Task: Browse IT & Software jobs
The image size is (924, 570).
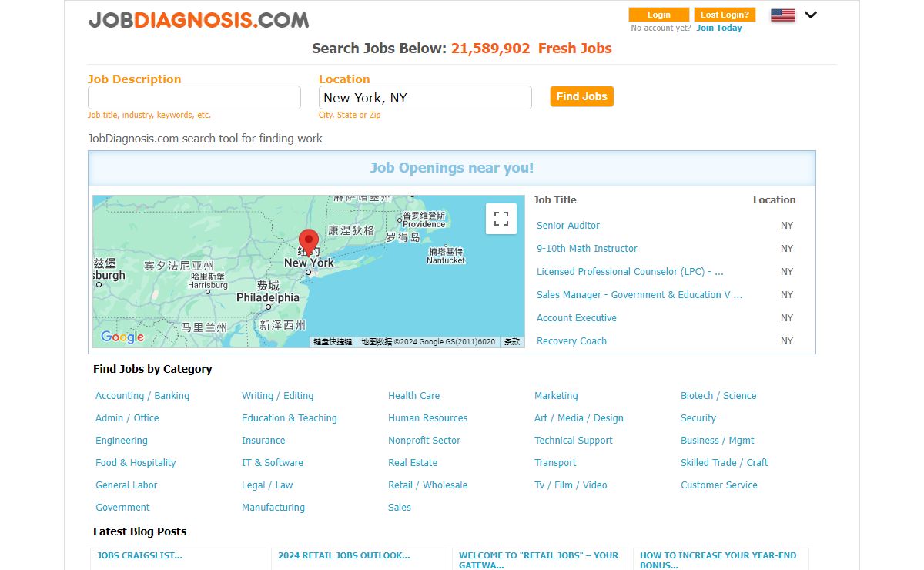Action: (x=273, y=463)
